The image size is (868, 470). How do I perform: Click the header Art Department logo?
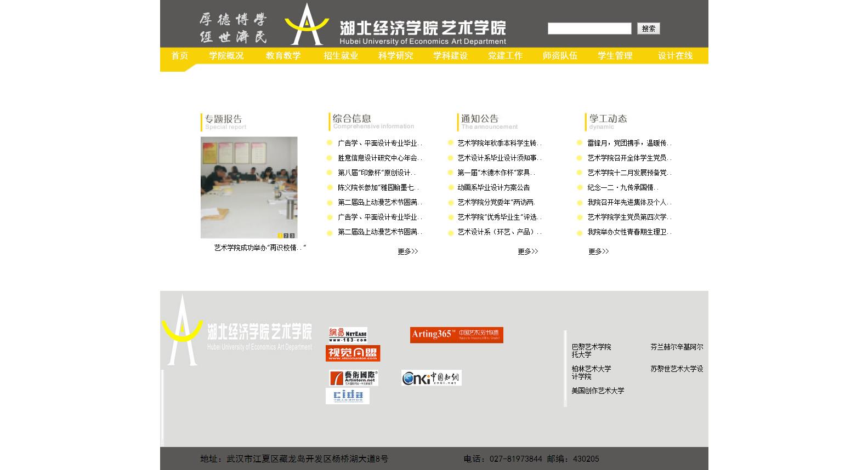point(395,25)
